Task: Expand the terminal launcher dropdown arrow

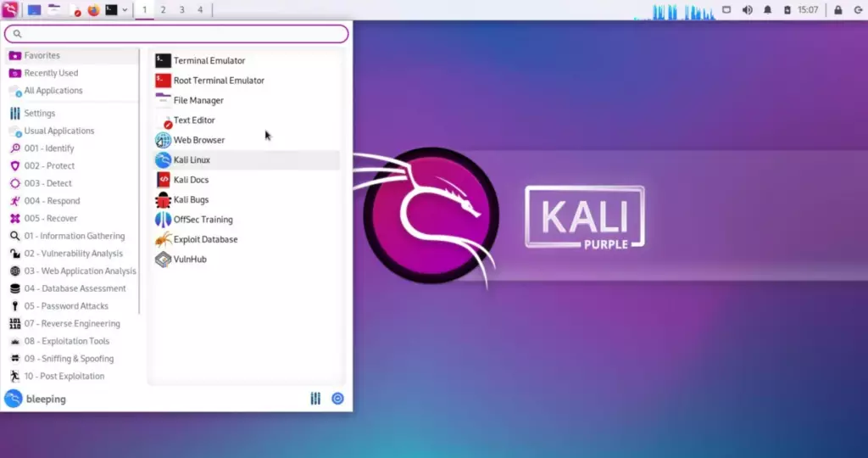Action: click(x=125, y=10)
